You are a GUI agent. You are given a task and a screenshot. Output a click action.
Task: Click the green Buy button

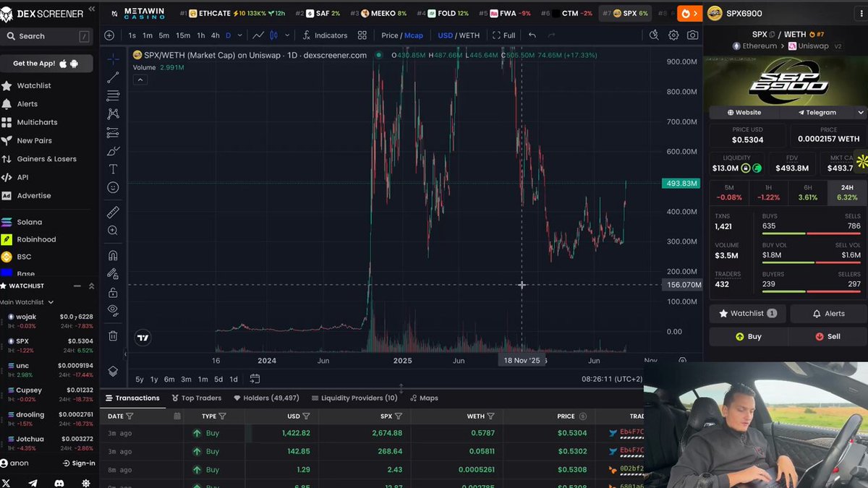tap(749, 337)
